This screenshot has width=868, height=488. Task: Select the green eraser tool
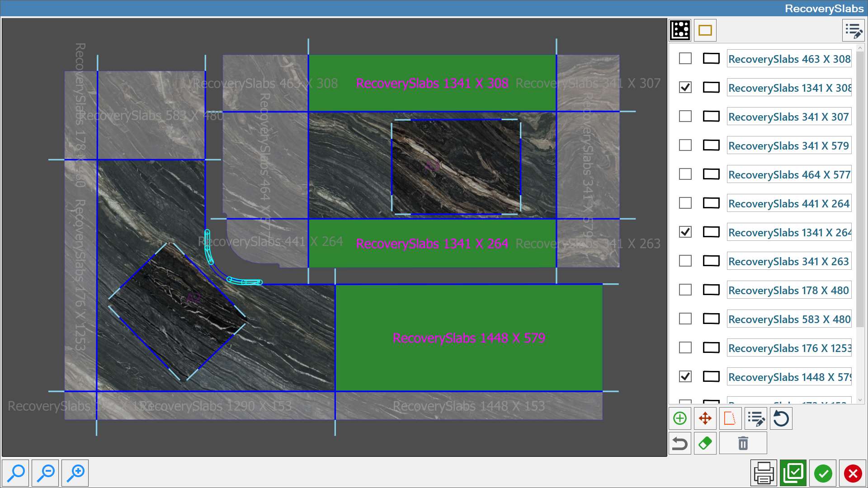click(x=705, y=443)
